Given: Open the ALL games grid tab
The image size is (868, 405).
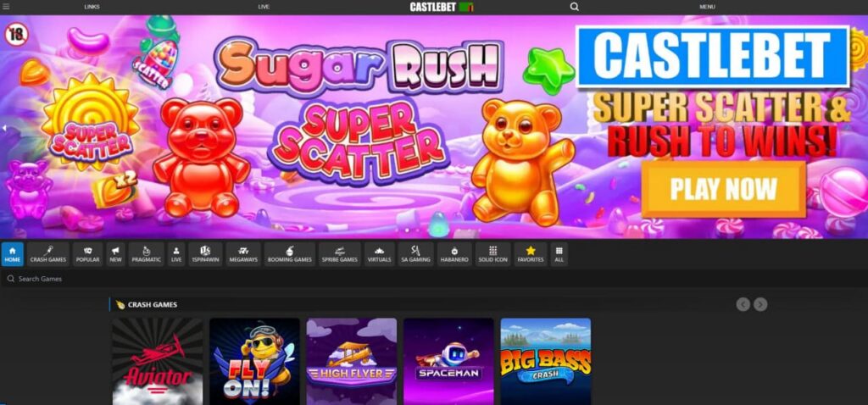Looking at the screenshot, I should coord(559,254).
